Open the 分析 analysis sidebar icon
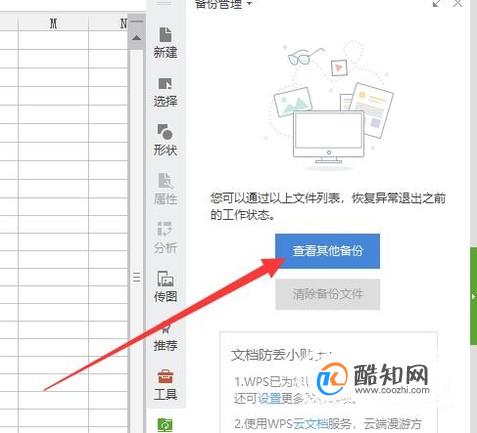The height and width of the screenshot is (433, 477). [165, 237]
